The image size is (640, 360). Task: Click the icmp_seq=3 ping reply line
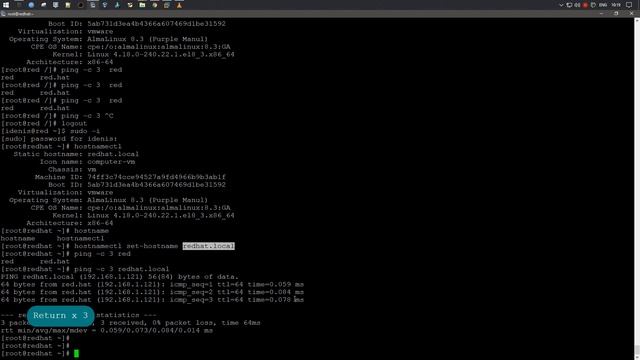[152, 300]
